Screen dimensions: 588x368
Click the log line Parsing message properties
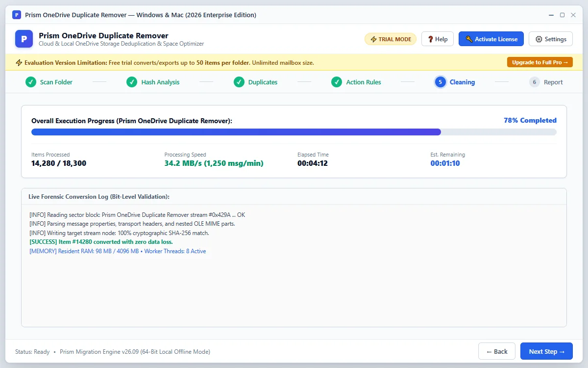pos(132,224)
